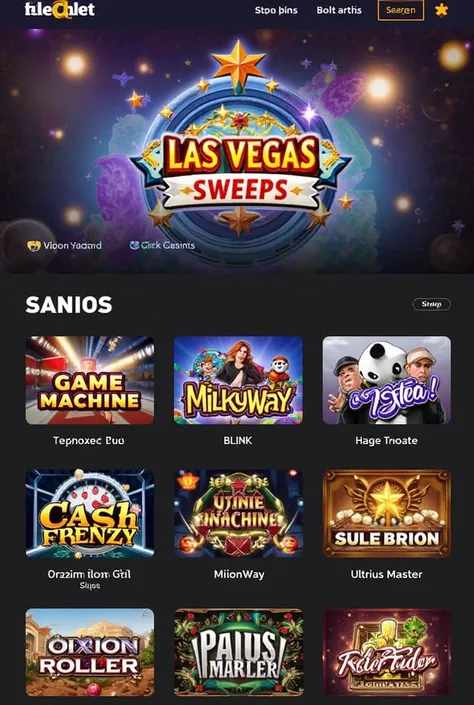Open the Sule Brion gold star tile
Viewport: 474px width, 705px height.
click(387, 513)
